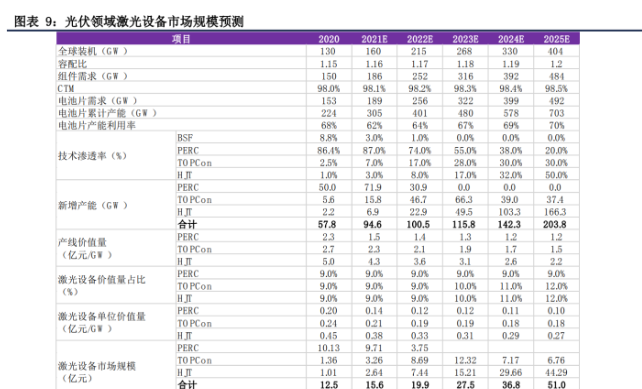Click the 技术渗透率（%）group label

[x=93, y=156]
